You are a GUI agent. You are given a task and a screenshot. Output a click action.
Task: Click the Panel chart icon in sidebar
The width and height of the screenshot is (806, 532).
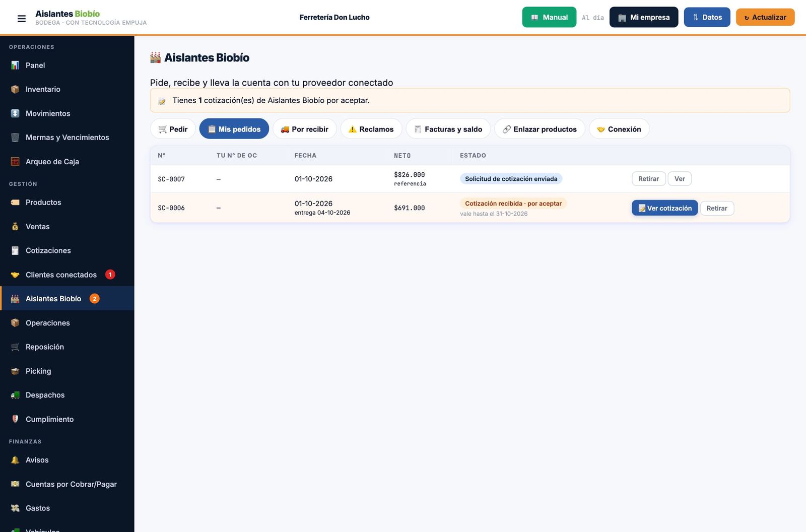tap(15, 65)
